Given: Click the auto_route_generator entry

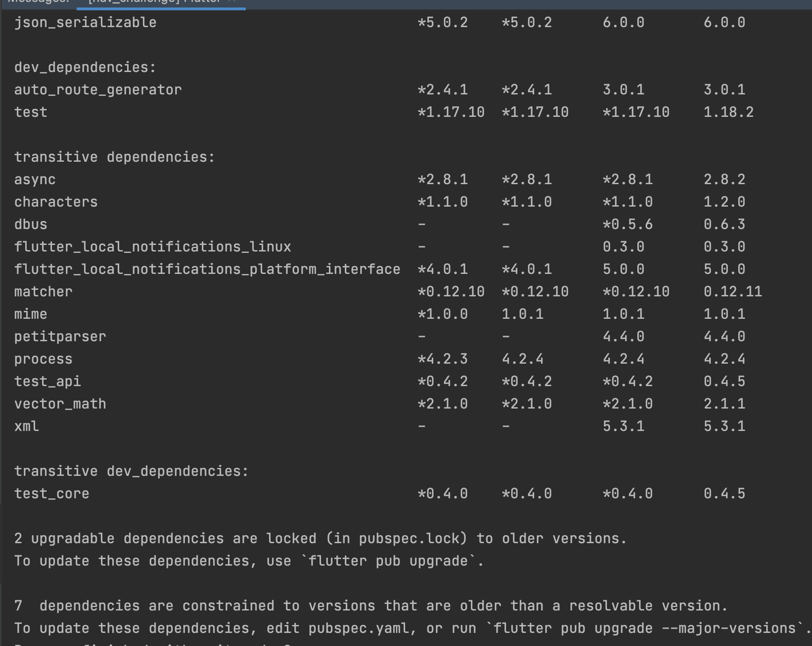Looking at the screenshot, I should [x=98, y=89].
